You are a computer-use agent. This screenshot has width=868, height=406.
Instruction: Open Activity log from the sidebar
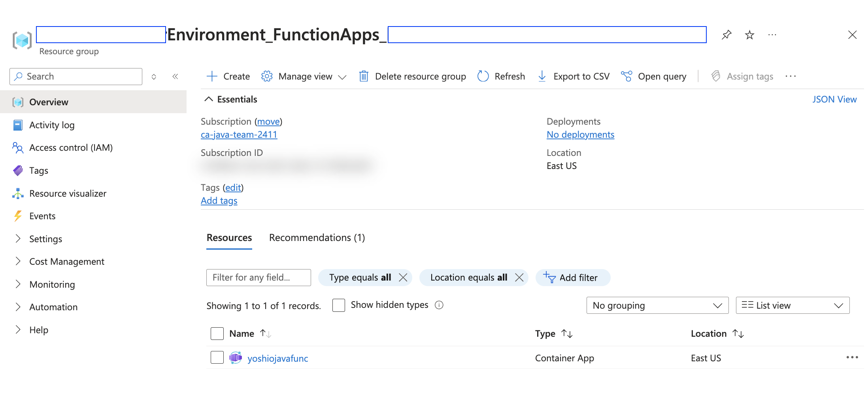(52, 125)
